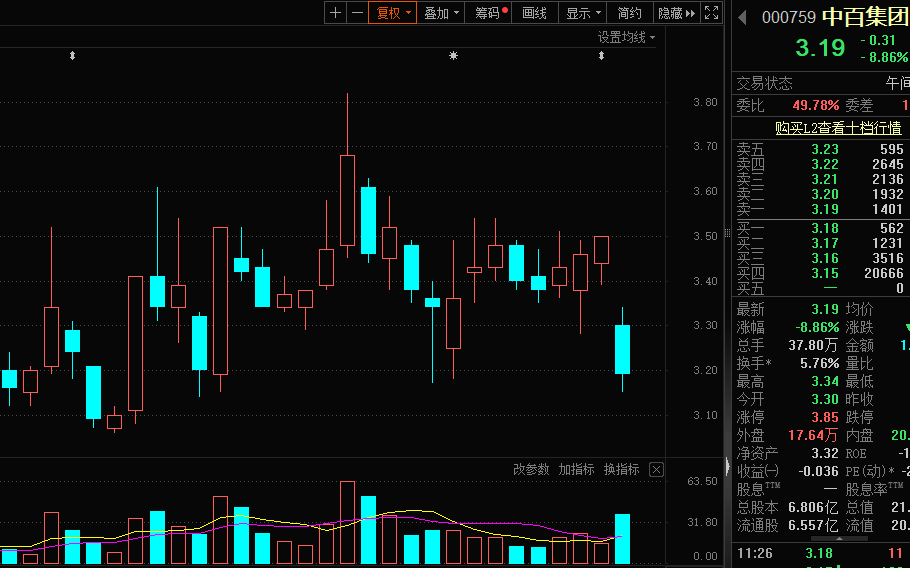Viewport: 910px width, 568px height.
Task: Zoom out the chart with minus button
Action: point(358,13)
